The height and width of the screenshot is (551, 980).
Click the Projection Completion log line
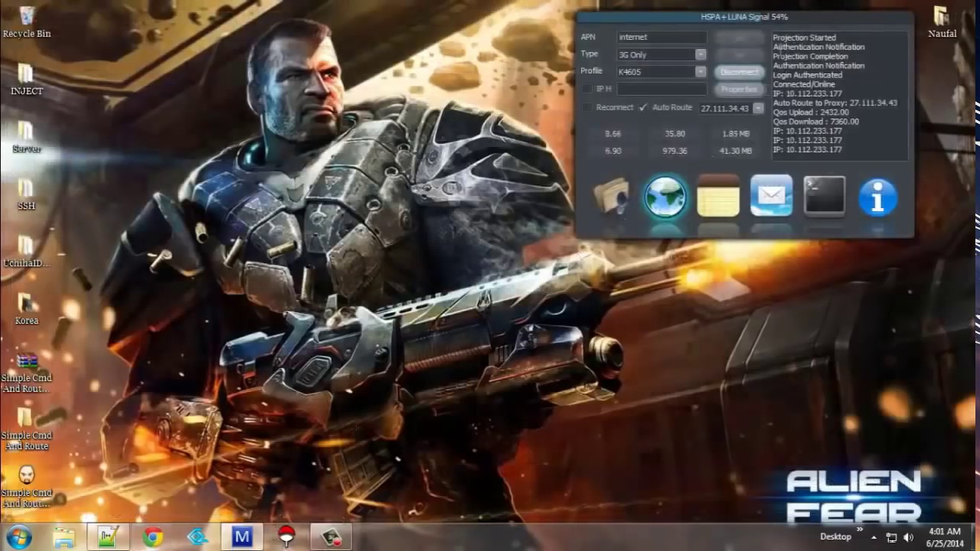click(x=810, y=57)
